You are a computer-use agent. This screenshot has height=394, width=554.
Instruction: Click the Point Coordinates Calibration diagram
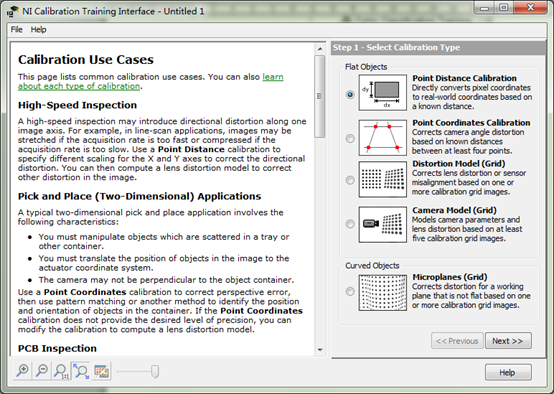(383, 137)
